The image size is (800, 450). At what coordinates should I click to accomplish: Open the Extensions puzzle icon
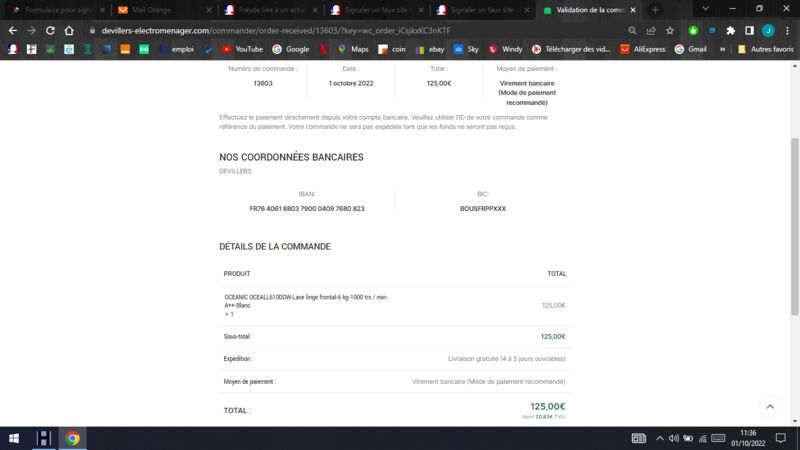click(731, 31)
